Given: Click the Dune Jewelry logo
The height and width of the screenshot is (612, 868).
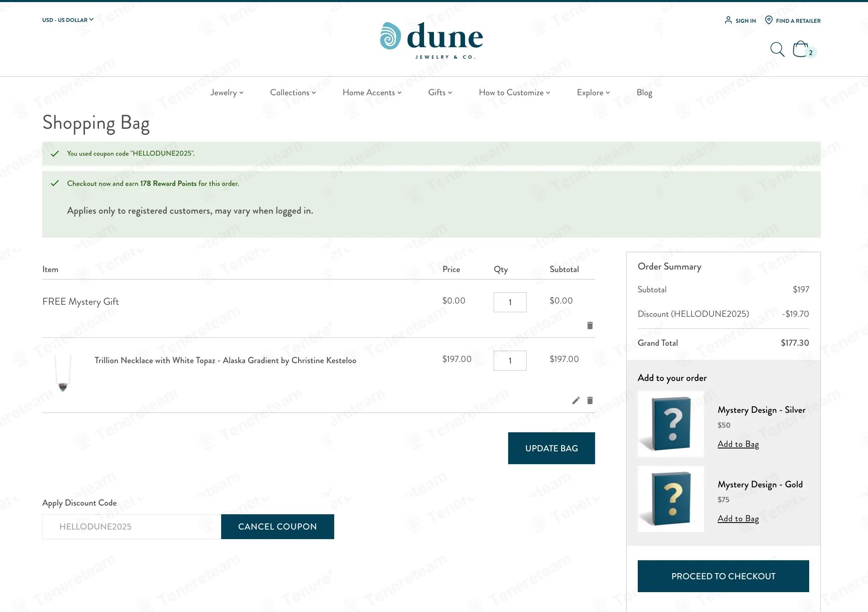Looking at the screenshot, I should pos(432,41).
